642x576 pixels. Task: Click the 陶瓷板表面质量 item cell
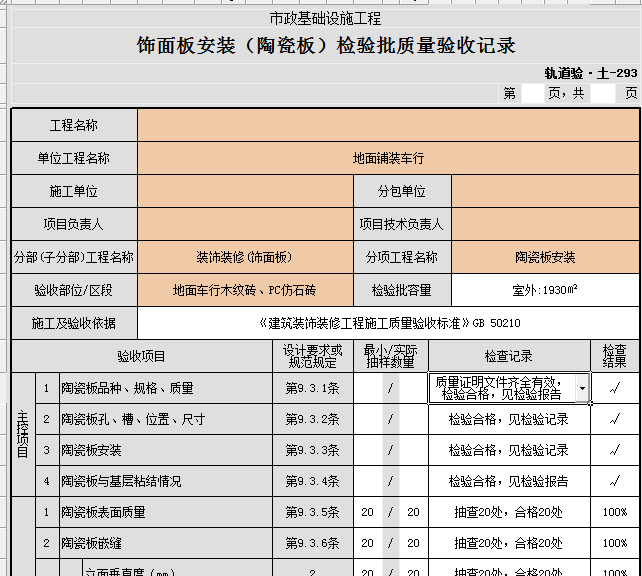pyautogui.click(x=166, y=512)
